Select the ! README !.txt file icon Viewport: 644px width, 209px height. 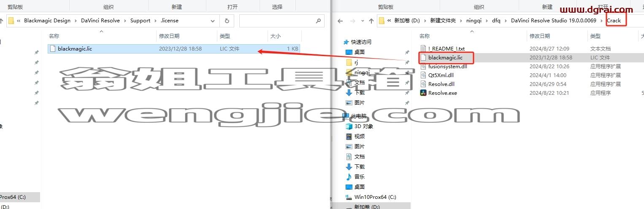point(423,48)
